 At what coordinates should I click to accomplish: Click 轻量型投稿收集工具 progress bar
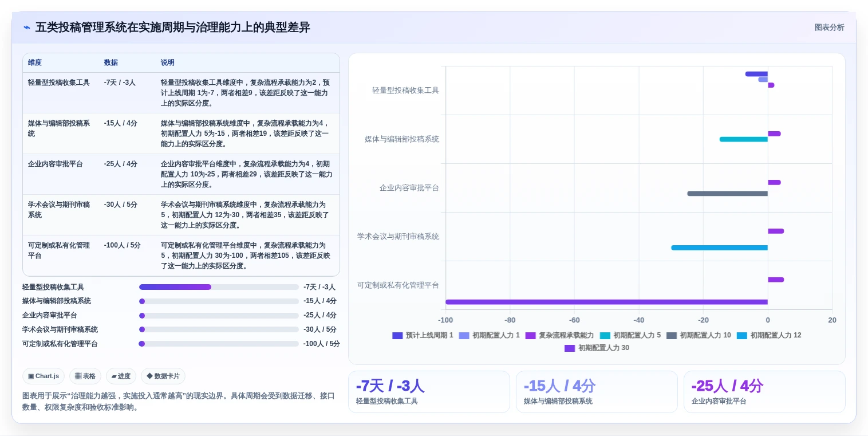point(219,287)
